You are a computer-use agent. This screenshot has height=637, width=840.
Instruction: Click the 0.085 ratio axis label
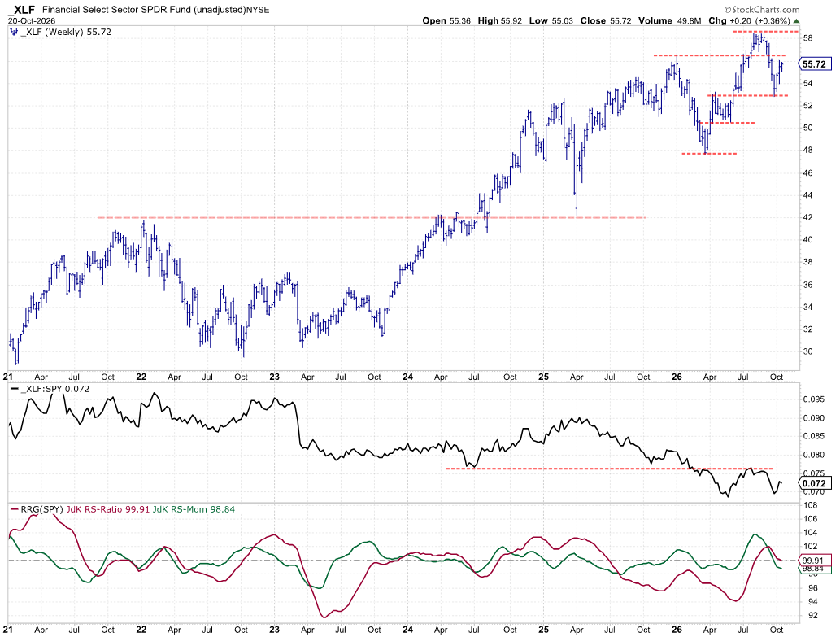(x=813, y=436)
